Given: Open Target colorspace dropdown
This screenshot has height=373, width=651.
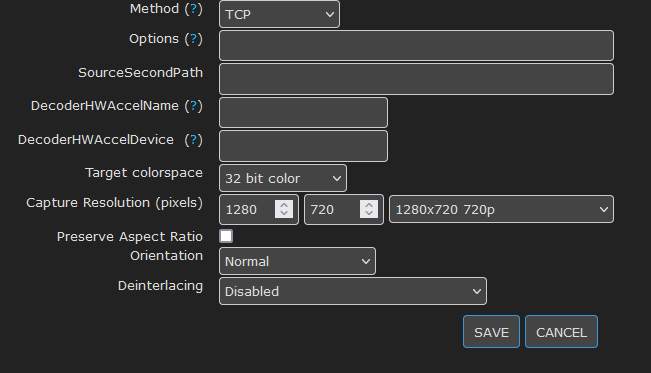Looking at the screenshot, I should 283,178.
